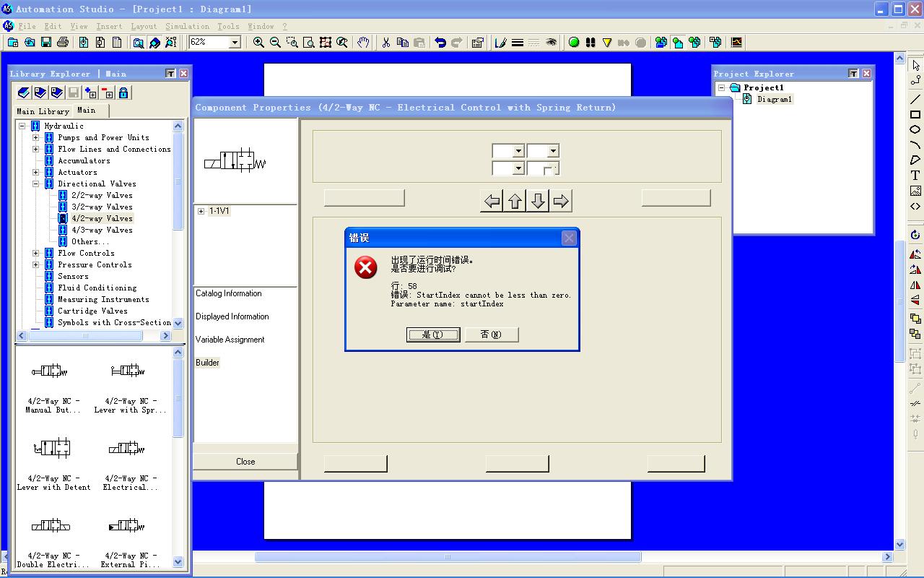This screenshot has height=578, width=924.
Task: Expand the Pressure Controls node
Action: [x=35, y=264]
